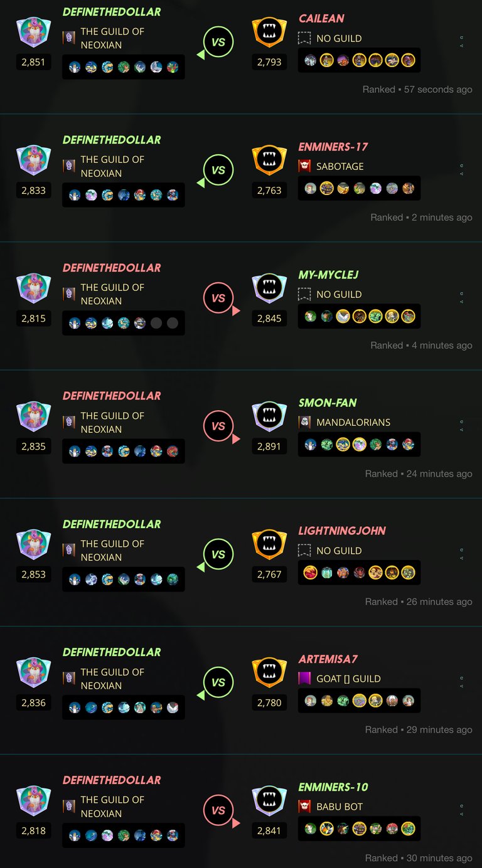
Task: Click the purple Goat [] Guild banner icon
Action: pos(305,679)
